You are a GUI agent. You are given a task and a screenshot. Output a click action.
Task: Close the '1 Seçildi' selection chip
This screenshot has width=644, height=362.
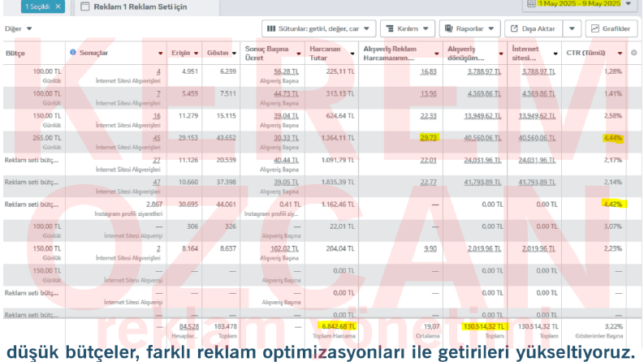pos(58,6)
